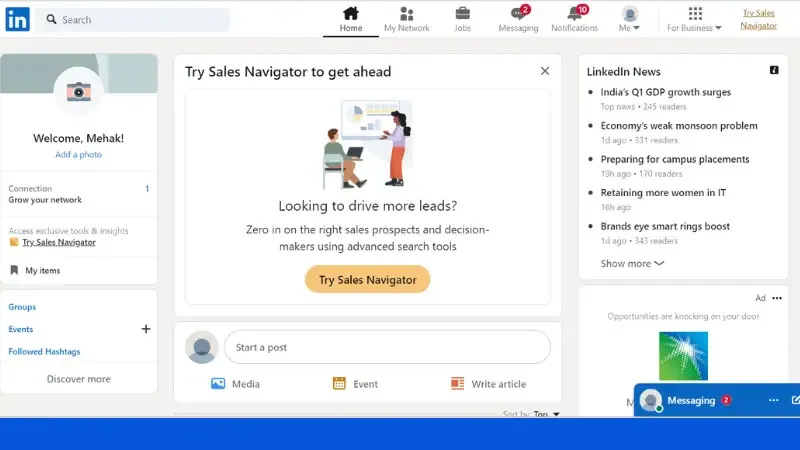Focus the Search input field
Viewport: 800px width, 450px height.
coord(133,19)
